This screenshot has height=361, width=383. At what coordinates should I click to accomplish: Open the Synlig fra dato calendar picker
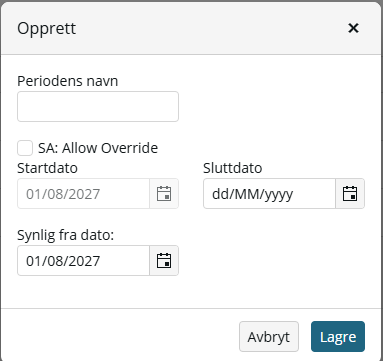[164, 261]
